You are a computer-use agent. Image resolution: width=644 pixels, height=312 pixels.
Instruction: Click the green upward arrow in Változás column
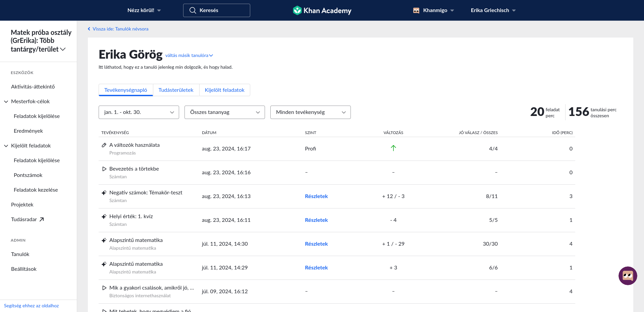[393, 148]
